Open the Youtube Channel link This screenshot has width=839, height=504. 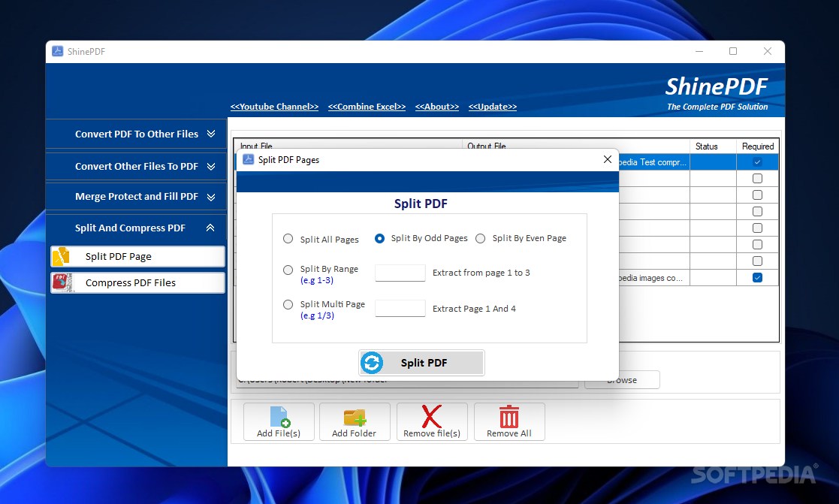point(274,107)
